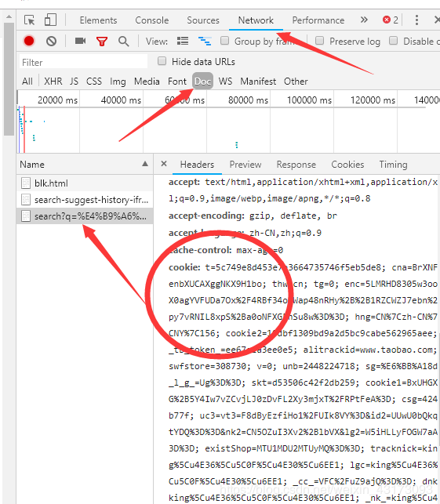The height and width of the screenshot is (504, 440).
Task: Go to the Performance tab
Action: click(318, 20)
